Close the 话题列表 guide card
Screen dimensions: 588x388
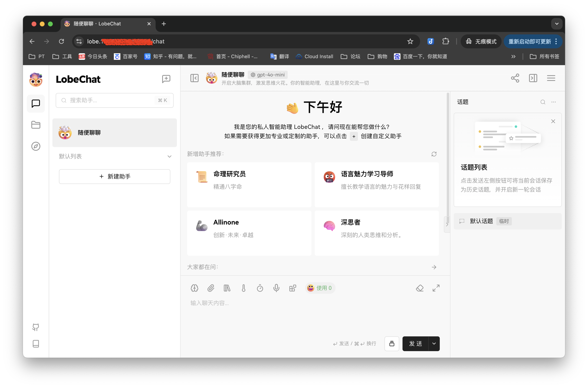pyautogui.click(x=553, y=121)
